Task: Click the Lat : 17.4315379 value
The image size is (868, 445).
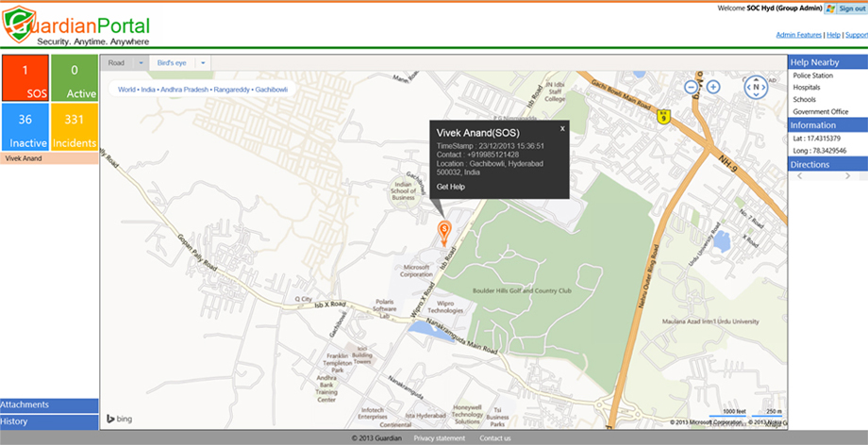Action: click(816, 139)
